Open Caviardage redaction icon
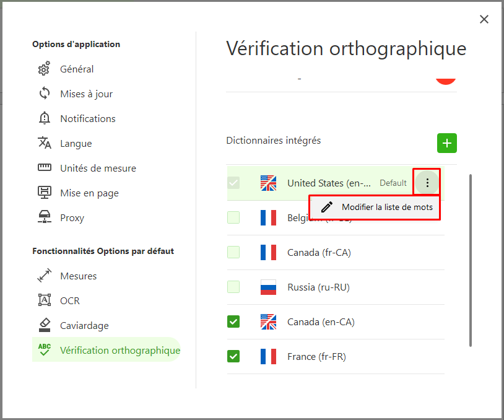Screen dimensions: 504x420 coord(45,325)
